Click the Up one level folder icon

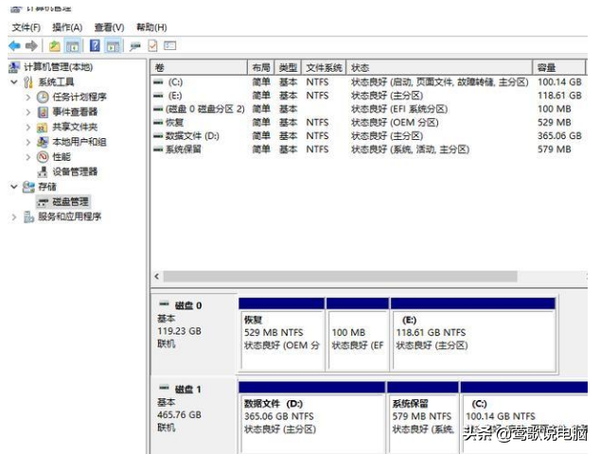coord(54,46)
